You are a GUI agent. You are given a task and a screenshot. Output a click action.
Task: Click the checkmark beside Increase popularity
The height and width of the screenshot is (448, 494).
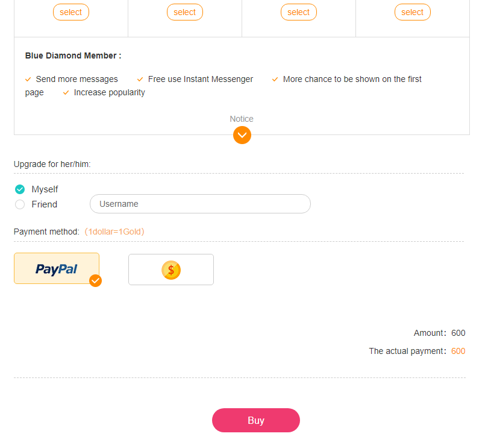click(66, 93)
